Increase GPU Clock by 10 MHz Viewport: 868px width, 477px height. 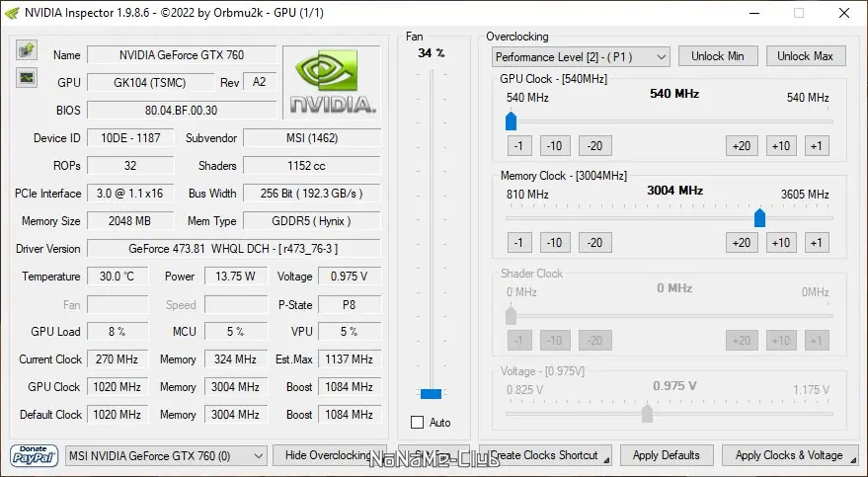(781, 146)
